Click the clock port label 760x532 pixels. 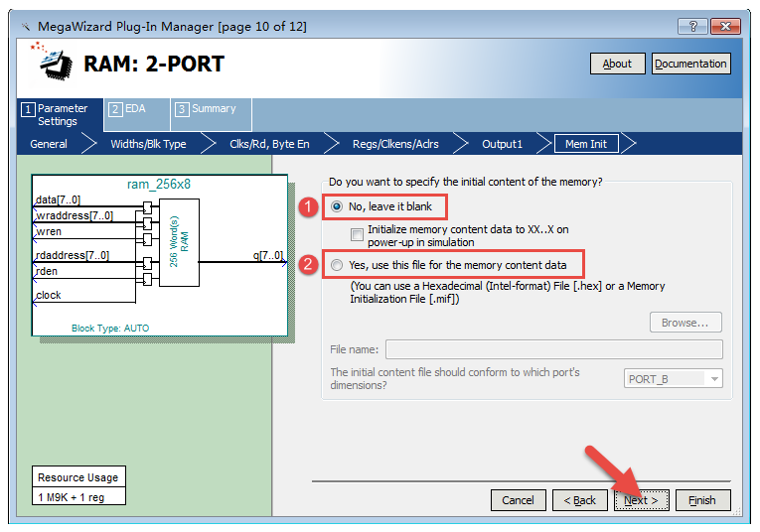tap(48, 295)
